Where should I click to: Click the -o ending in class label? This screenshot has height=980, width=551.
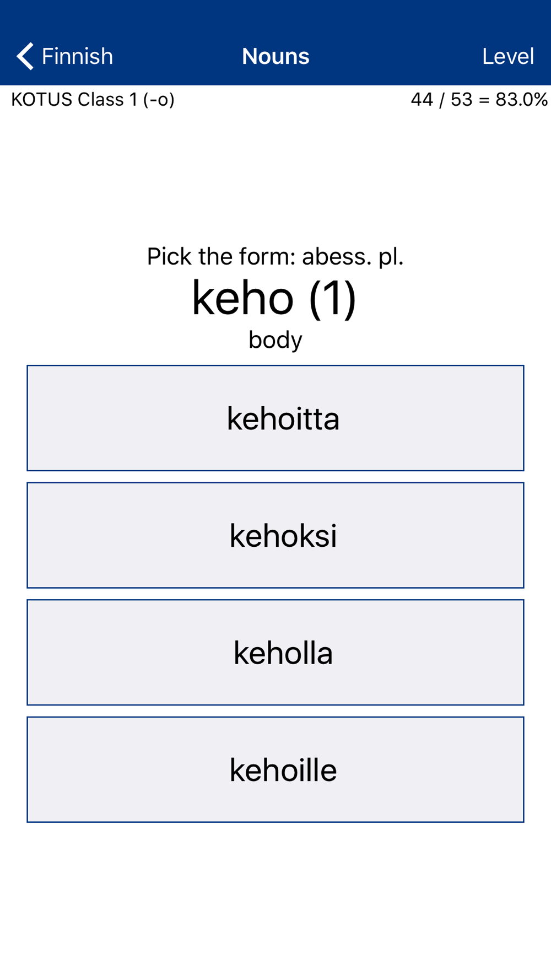(159, 100)
